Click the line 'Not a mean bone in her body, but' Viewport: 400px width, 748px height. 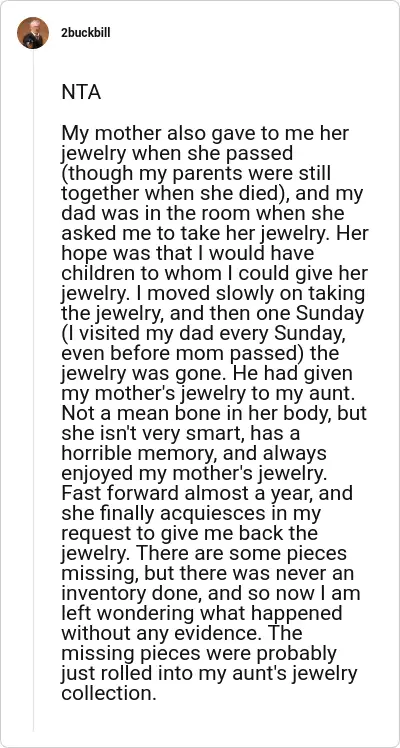pos(214,413)
